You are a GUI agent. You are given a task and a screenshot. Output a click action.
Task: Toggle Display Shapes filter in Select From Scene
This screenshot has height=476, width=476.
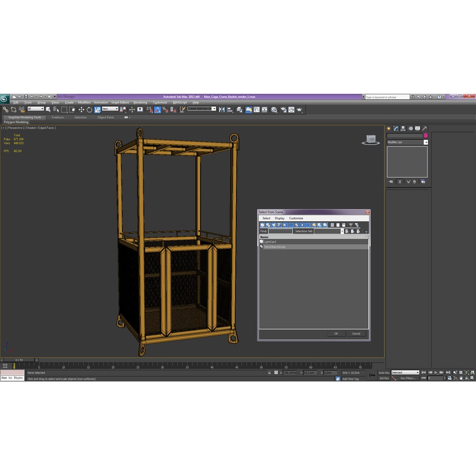click(x=268, y=225)
